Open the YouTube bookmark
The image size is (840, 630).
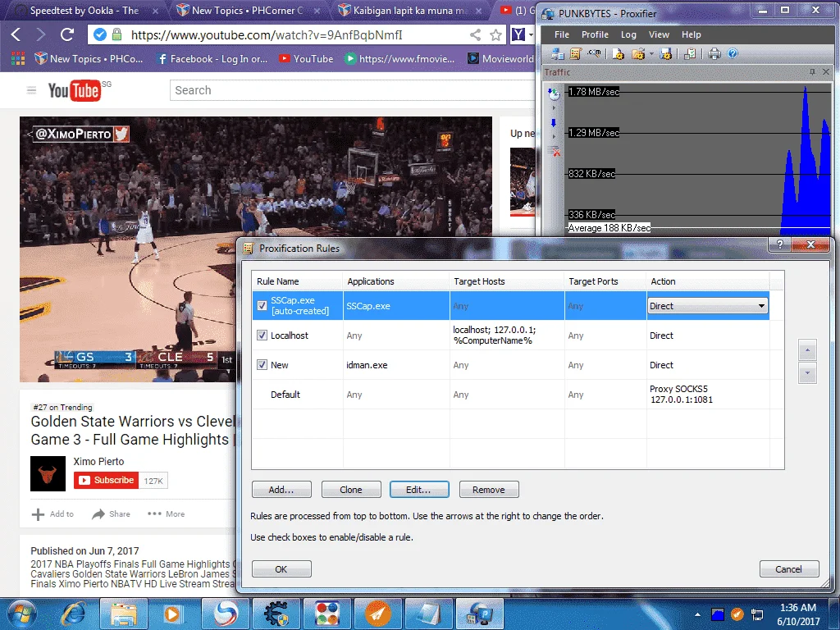pos(306,59)
